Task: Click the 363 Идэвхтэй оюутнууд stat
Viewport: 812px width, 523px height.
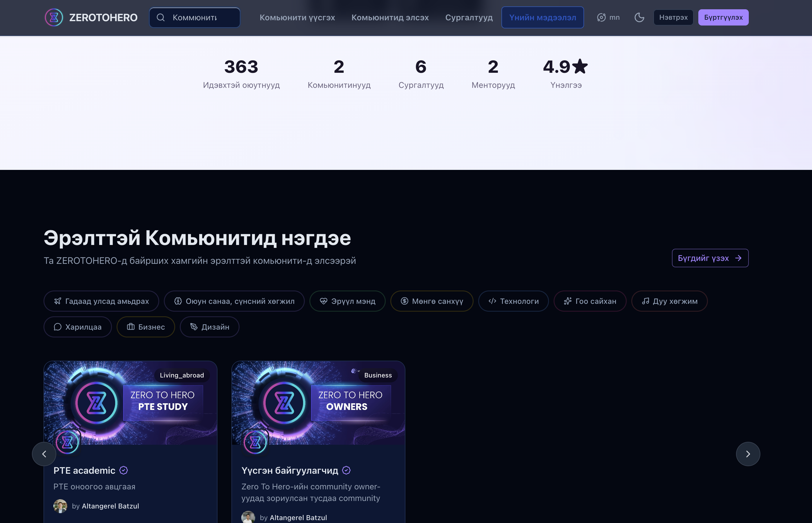Action: (x=242, y=74)
